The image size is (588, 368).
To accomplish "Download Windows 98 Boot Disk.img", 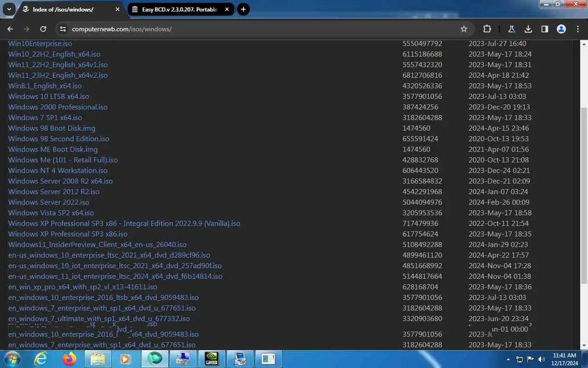I will 52,128.
